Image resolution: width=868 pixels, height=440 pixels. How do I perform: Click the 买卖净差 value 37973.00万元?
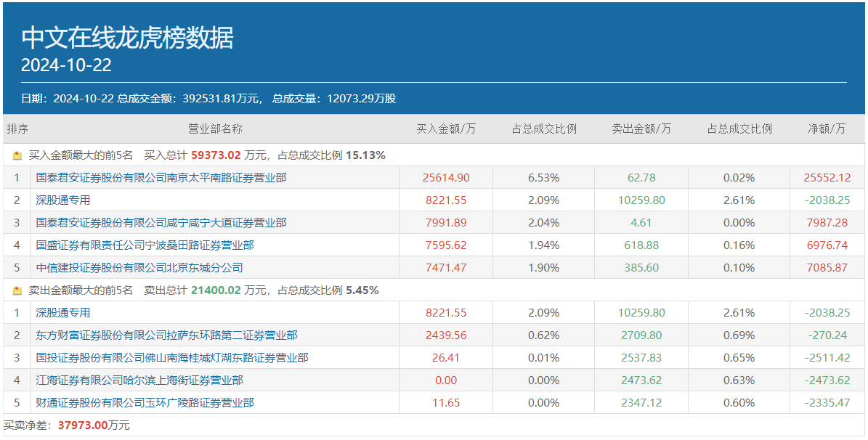click(x=94, y=425)
